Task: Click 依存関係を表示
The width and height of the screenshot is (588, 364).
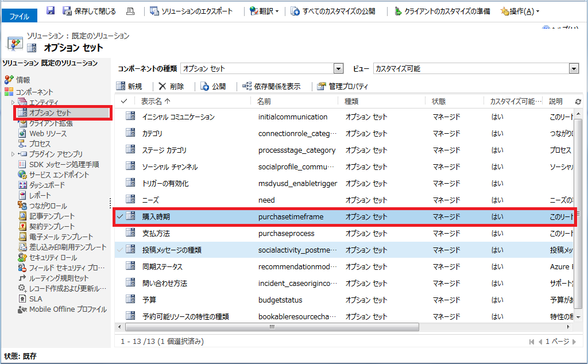Action: tap(272, 86)
